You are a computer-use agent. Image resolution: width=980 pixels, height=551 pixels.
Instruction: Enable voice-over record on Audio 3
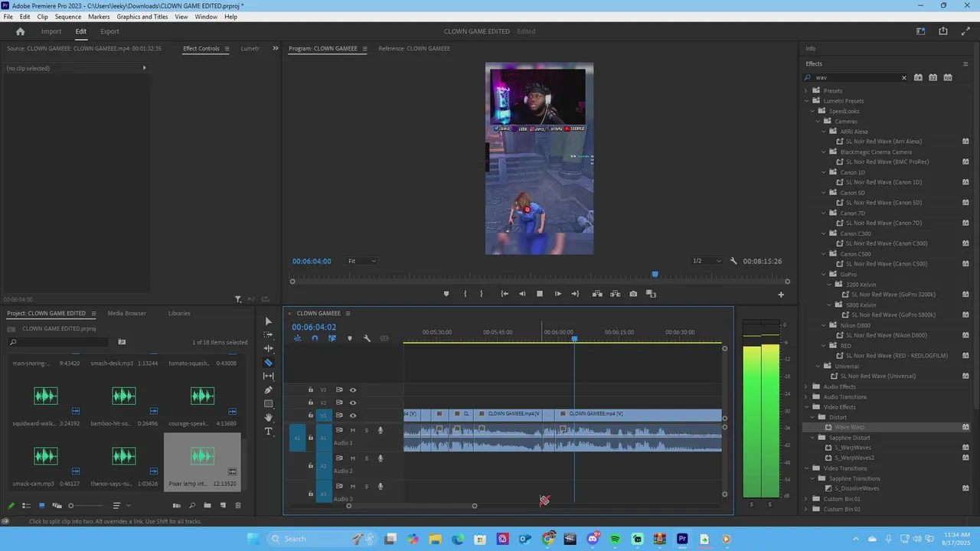(x=381, y=487)
